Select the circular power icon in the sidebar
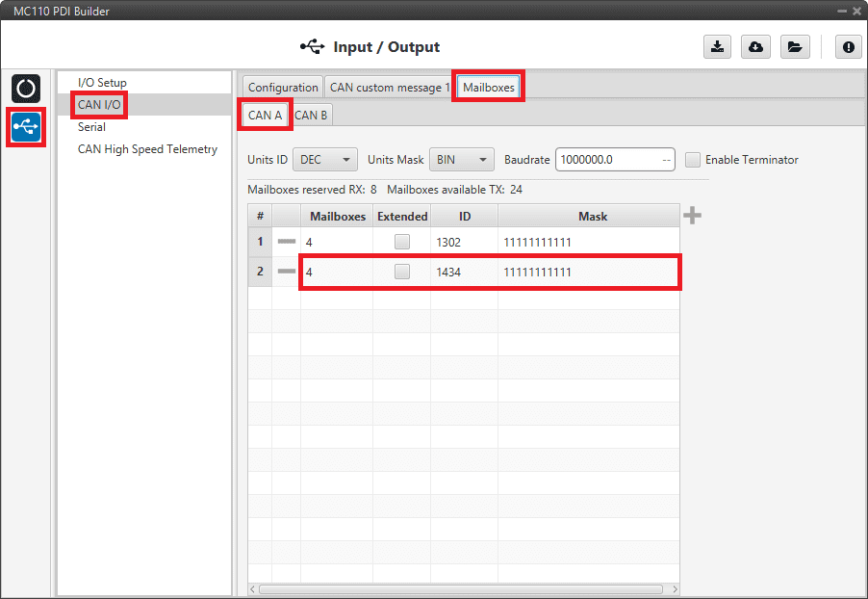The height and width of the screenshot is (599, 868). [26, 89]
